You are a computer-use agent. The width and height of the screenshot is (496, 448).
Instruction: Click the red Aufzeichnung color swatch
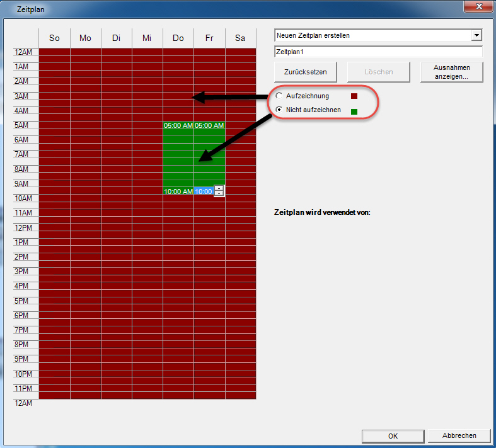click(x=354, y=96)
